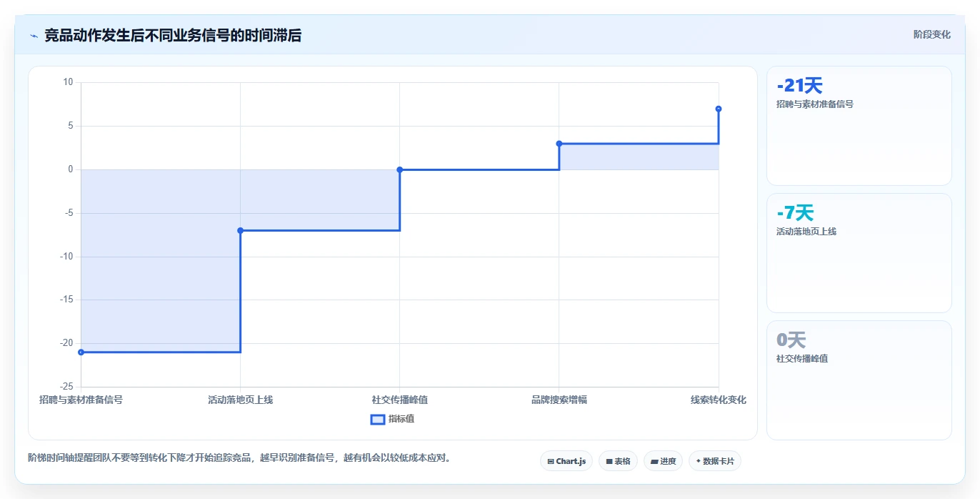Click the 社交传播峰值 x-axis label

point(399,400)
